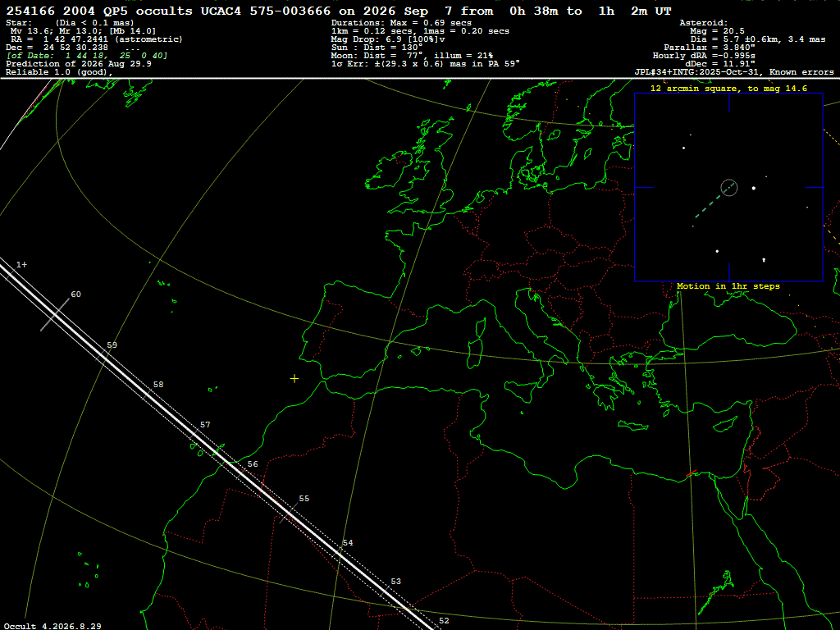840x630 pixels.
Task: Click time marker 60 on the path
Action: [x=76, y=294]
